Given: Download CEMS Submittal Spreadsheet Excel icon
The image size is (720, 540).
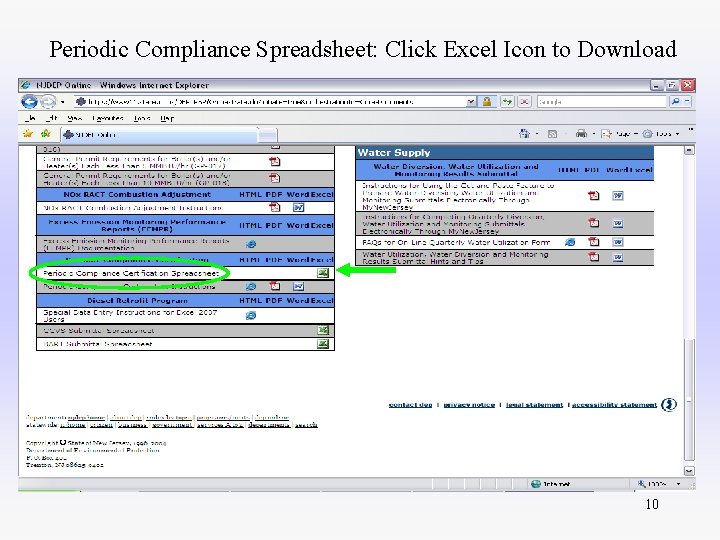Looking at the screenshot, I should 323,330.
